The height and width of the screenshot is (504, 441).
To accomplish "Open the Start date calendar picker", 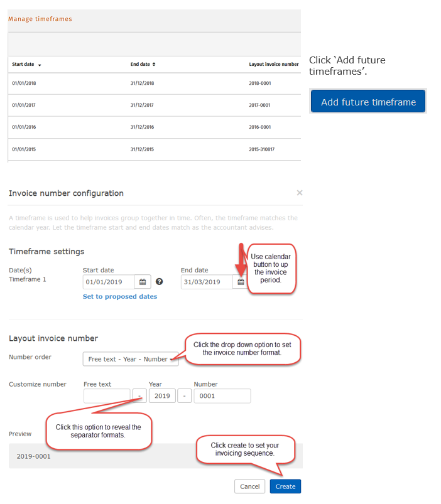I will [x=143, y=282].
